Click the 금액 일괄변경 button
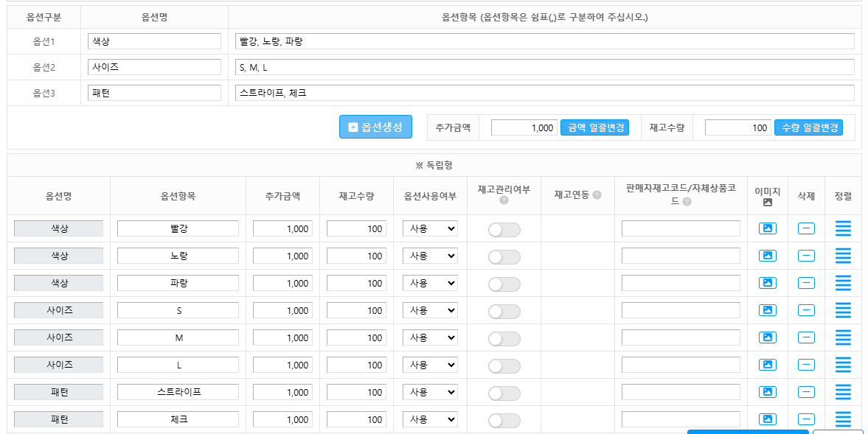 click(x=594, y=128)
